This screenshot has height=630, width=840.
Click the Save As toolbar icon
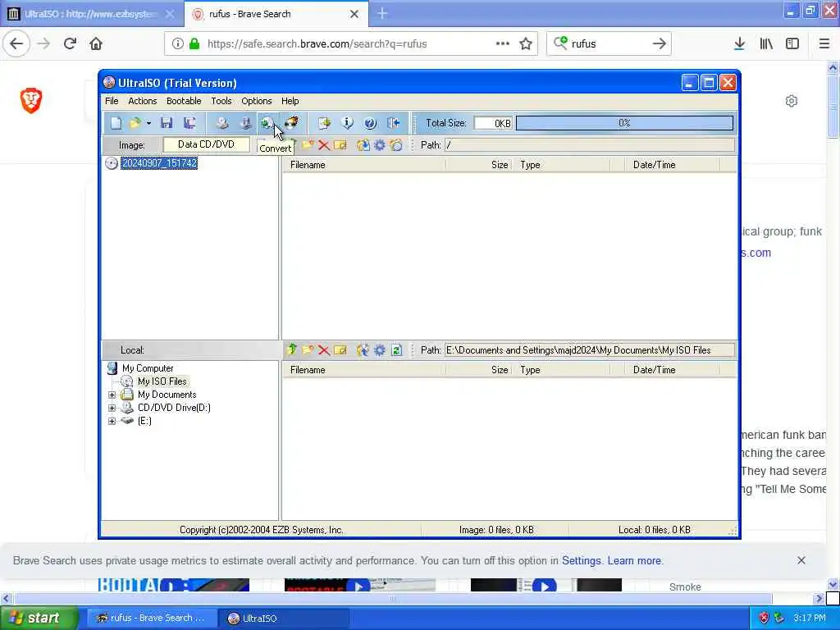tap(189, 123)
